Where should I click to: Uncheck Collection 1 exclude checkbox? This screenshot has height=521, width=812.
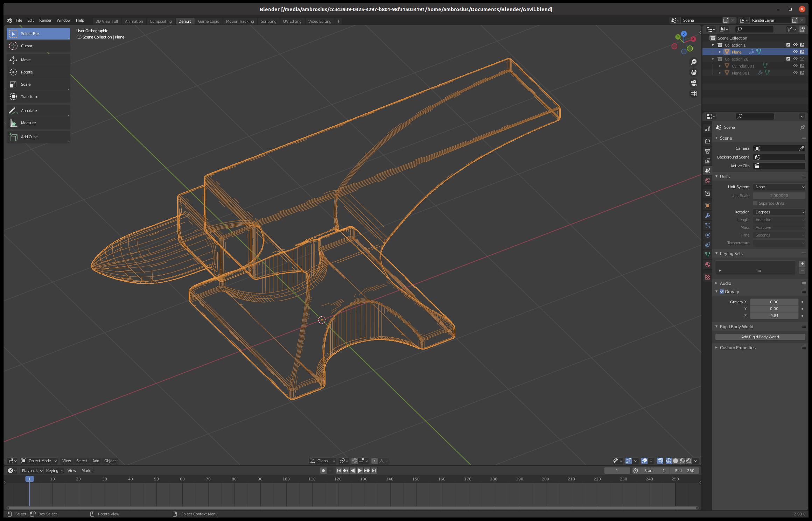[x=788, y=45]
